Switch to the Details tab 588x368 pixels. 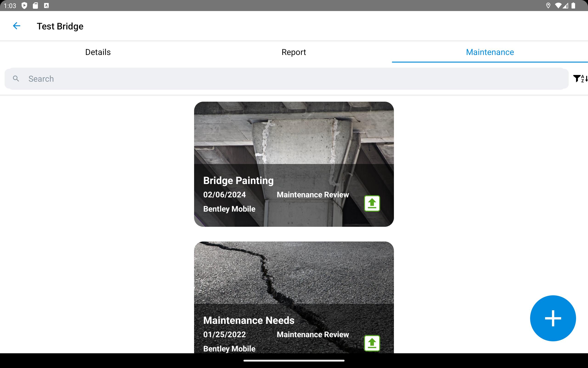click(98, 52)
